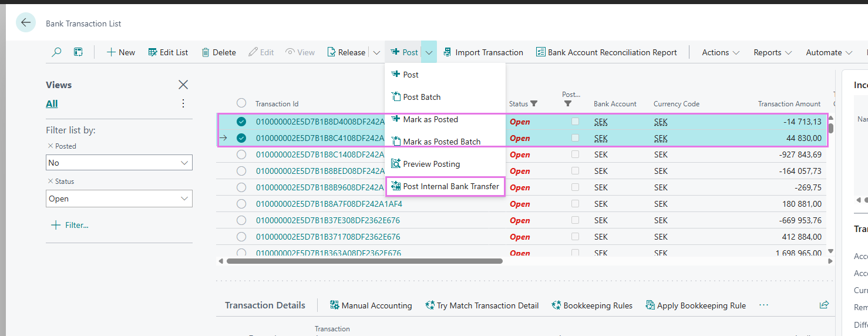
Task: Expand the Reports menu
Action: pyautogui.click(x=773, y=52)
